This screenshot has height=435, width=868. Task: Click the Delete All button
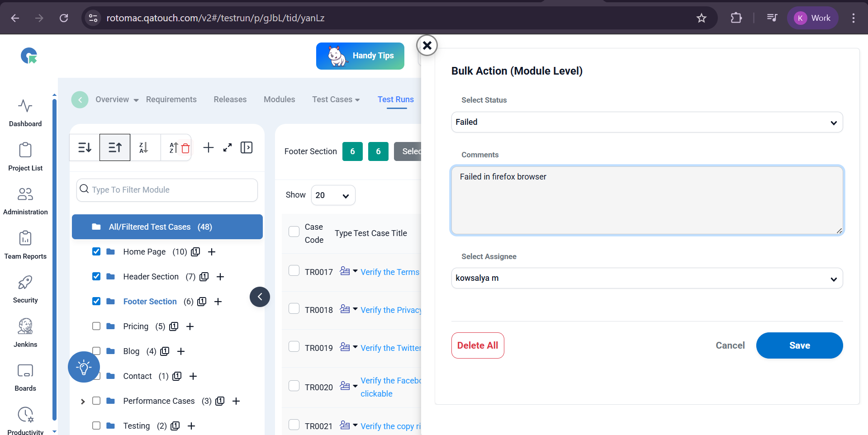477,345
